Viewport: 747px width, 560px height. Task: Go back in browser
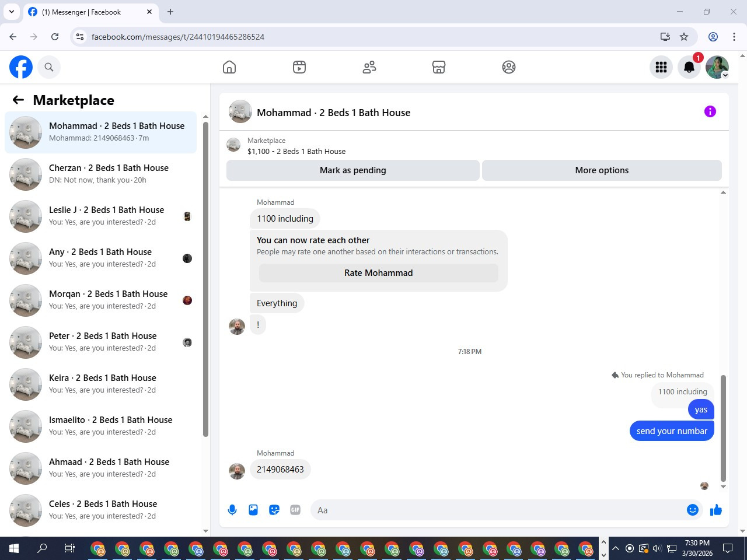click(x=13, y=37)
